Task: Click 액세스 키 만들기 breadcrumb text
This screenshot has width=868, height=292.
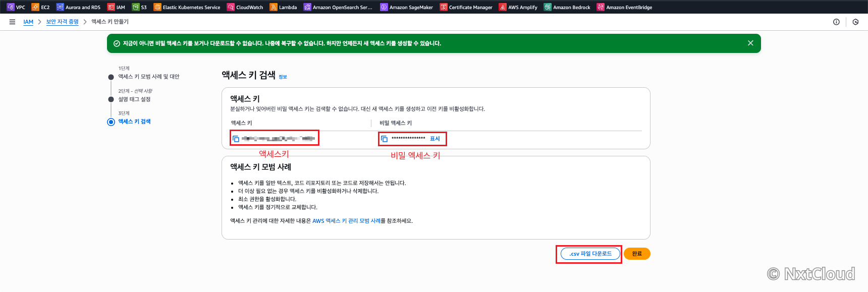Action: (110, 22)
